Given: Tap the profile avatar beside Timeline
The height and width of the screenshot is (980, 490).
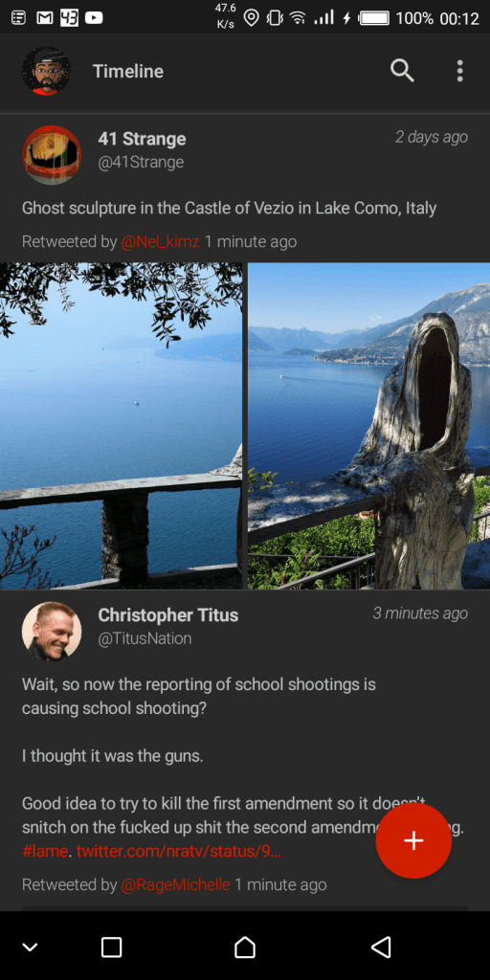Looking at the screenshot, I should coord(46,71).
